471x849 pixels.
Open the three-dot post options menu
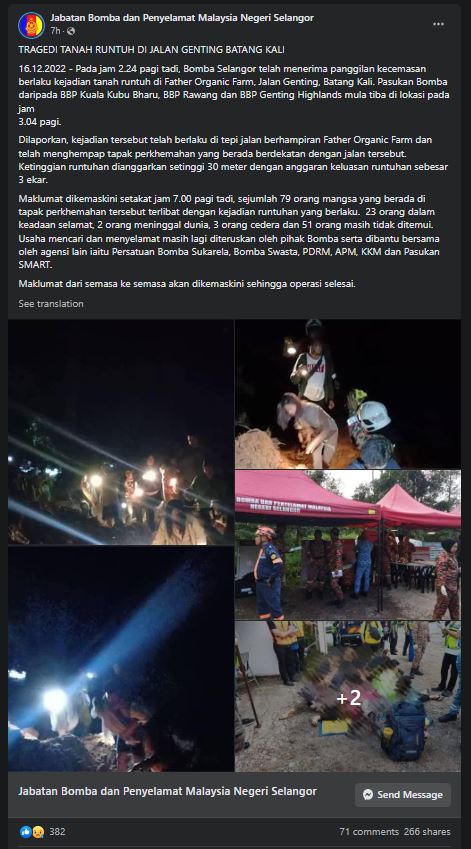click(x=439, y=24)
